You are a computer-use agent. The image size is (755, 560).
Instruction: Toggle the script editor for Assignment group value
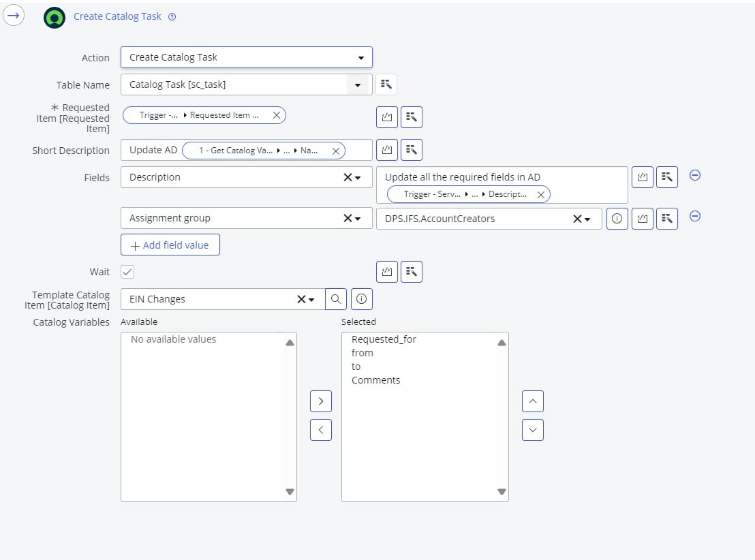click(x=643, y=219)
